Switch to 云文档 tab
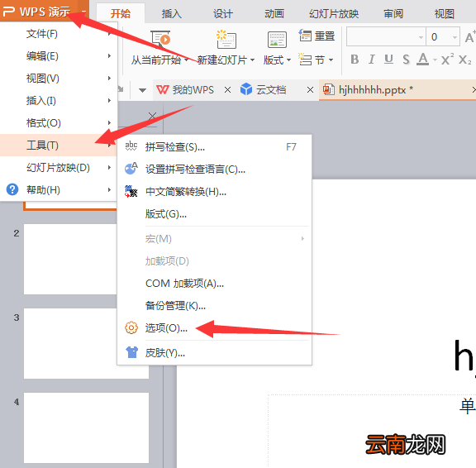Image resolution: width=476 pixels, height=468 pixels. [263, 90]
